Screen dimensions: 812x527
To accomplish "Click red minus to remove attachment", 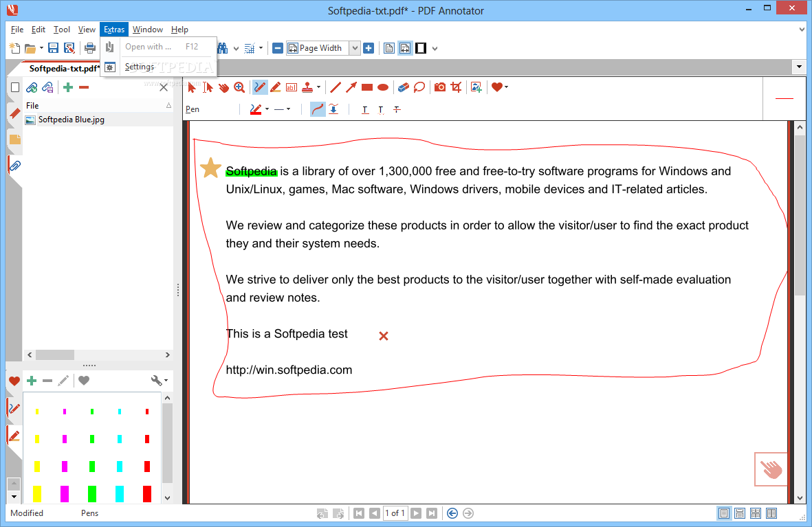I will point(84,87).
